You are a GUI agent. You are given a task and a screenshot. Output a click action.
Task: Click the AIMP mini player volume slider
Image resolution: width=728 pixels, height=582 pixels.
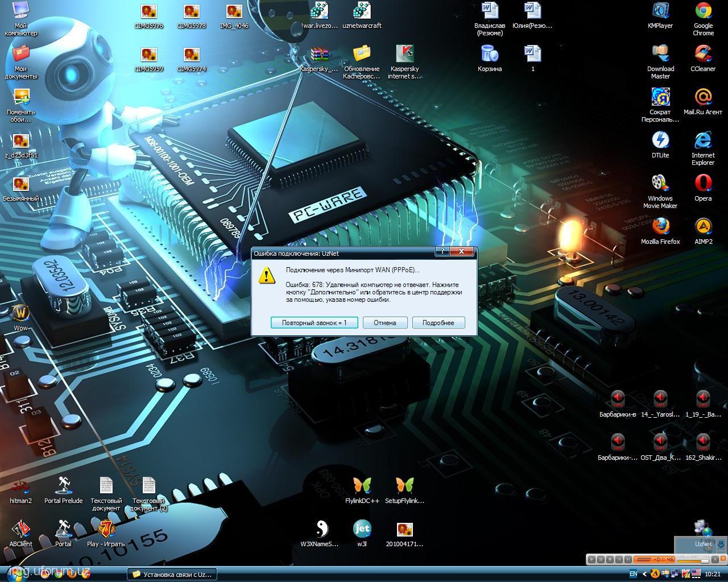point(693,562)
